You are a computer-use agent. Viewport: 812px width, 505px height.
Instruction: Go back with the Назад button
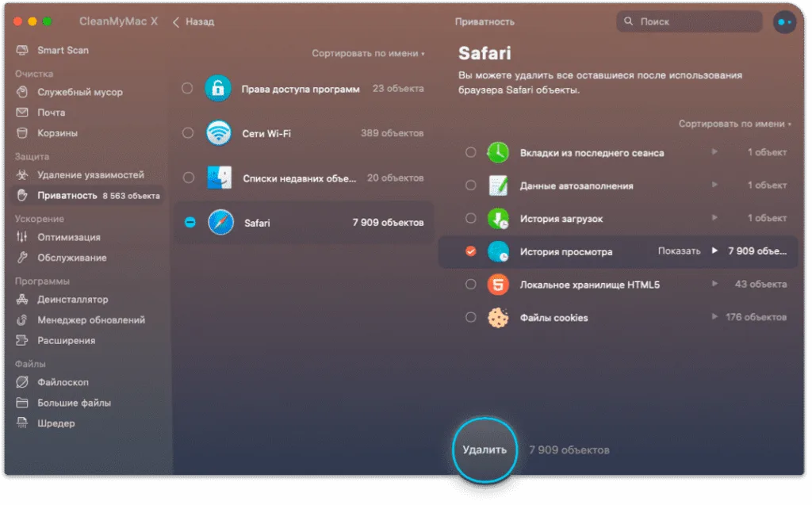click(193, 21)
